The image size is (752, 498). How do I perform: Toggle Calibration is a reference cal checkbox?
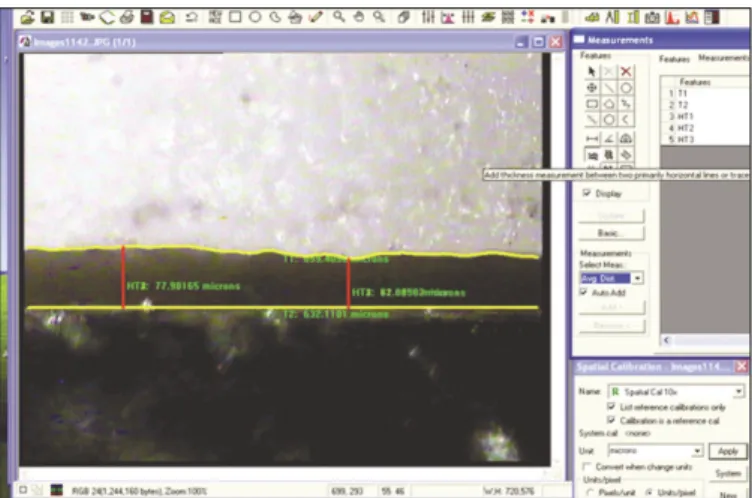(611, 420)
